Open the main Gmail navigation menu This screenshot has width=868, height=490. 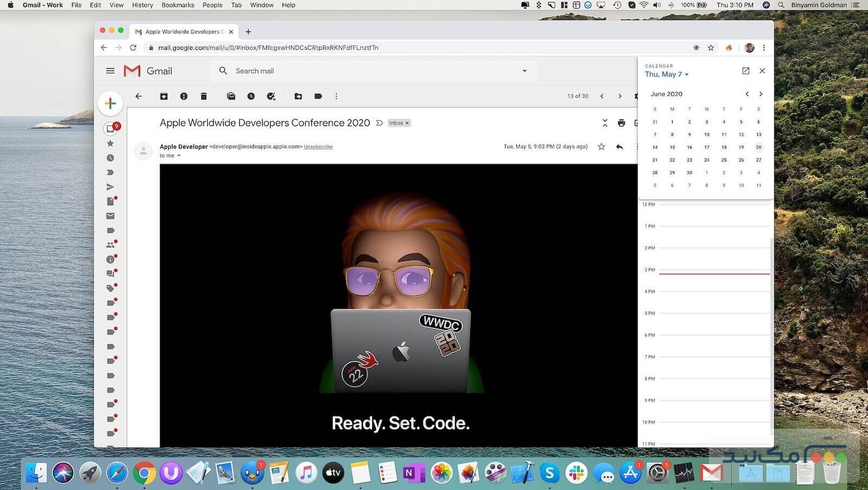[x=110, y=70]
